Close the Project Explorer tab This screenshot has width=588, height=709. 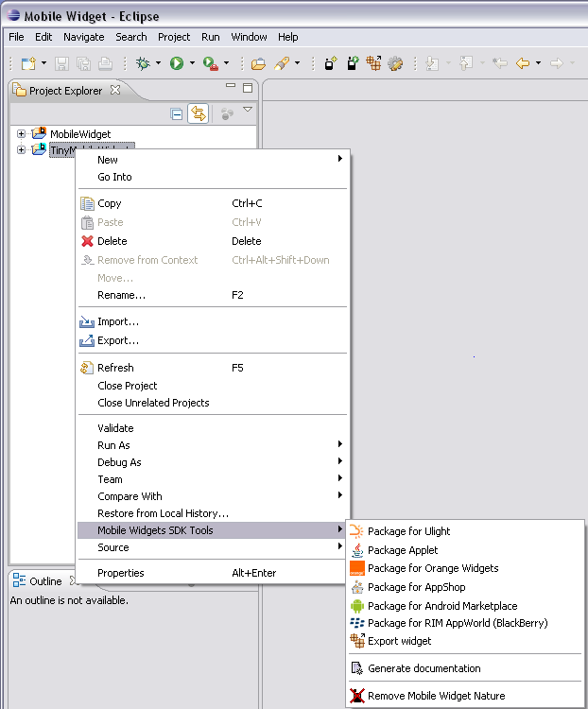(x=115, y=90)
